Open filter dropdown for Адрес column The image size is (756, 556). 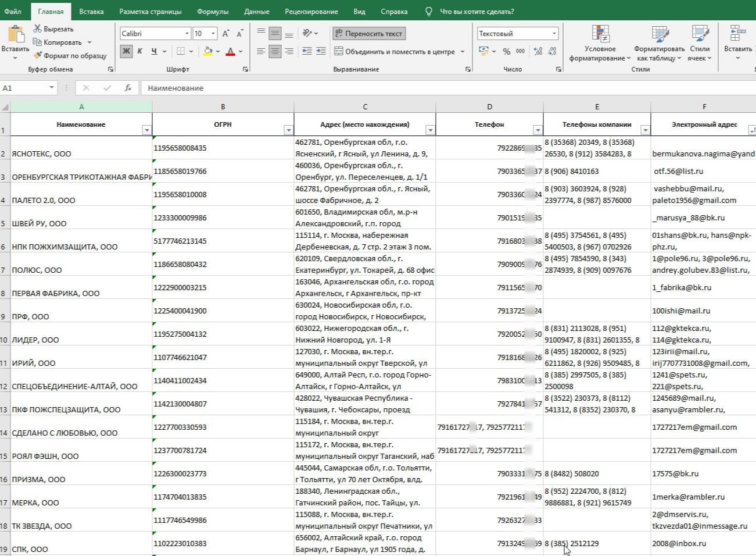[430, 130]
